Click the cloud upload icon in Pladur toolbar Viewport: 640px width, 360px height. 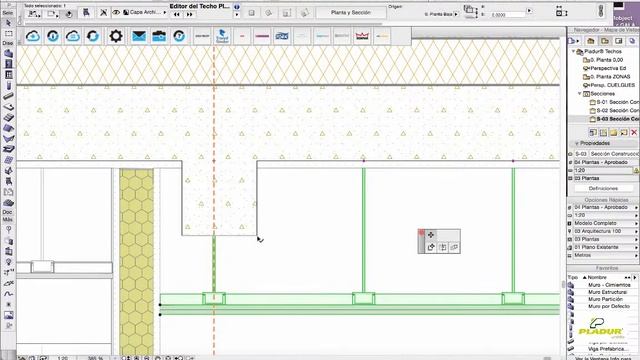(33, 36)
